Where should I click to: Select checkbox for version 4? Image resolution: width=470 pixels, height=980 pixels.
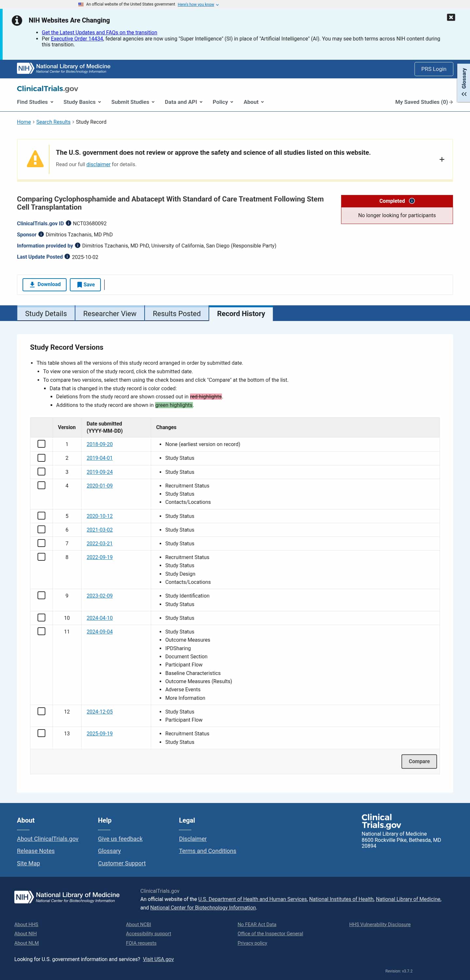pos(41,486)
